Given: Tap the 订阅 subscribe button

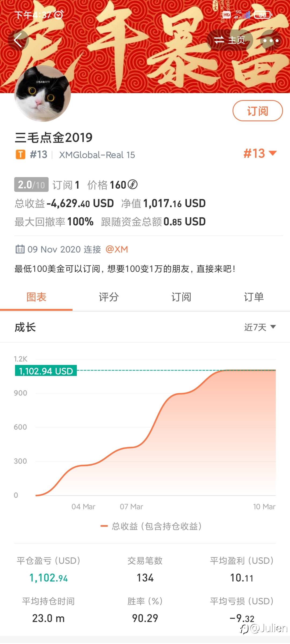Looking at the screenshot, I should coord(257,111).
